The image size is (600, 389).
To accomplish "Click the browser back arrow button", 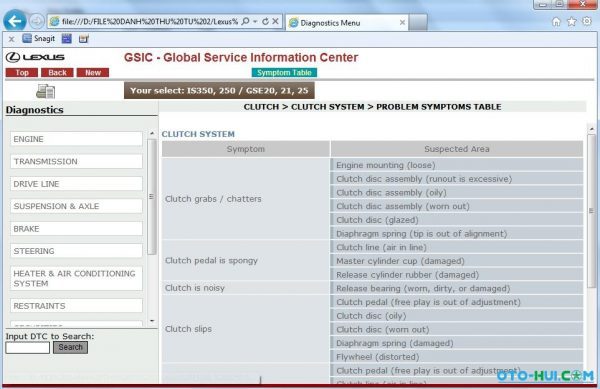I will [15, 21].
